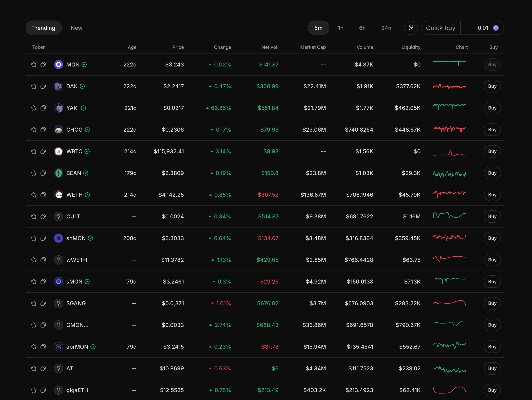Buy the CULT token
This screenshot has width=532, height=400.
point(492,216)
